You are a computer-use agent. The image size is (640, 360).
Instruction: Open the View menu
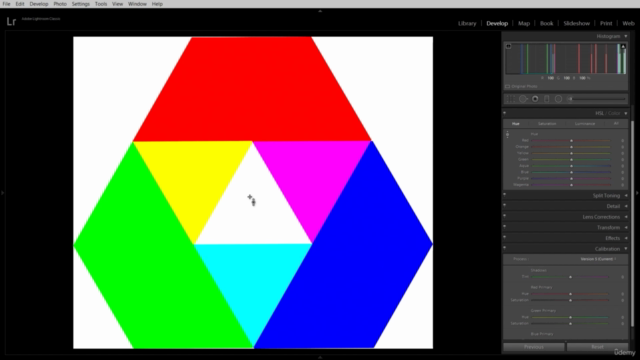coord(118,4)
